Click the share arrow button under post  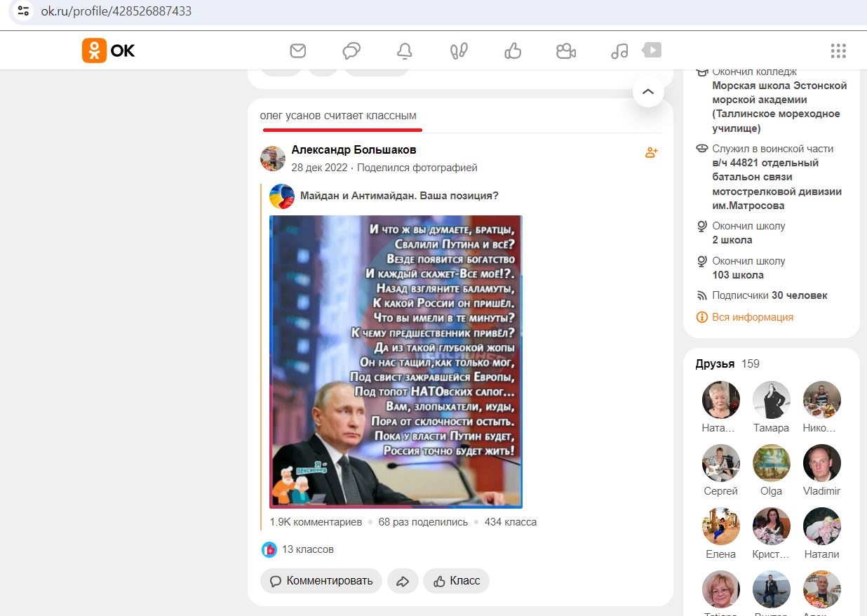[403, 581]
